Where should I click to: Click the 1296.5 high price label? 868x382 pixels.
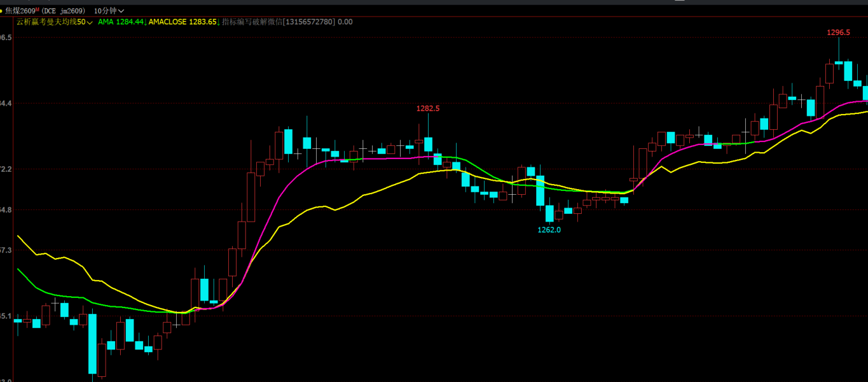[838, 32]
